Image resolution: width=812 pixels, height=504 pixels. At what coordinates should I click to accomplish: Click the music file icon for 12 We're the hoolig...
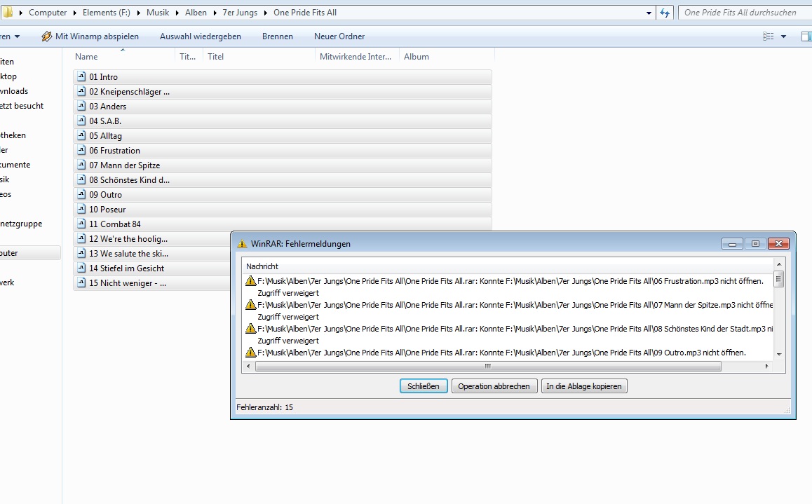[x=81, y=238]
